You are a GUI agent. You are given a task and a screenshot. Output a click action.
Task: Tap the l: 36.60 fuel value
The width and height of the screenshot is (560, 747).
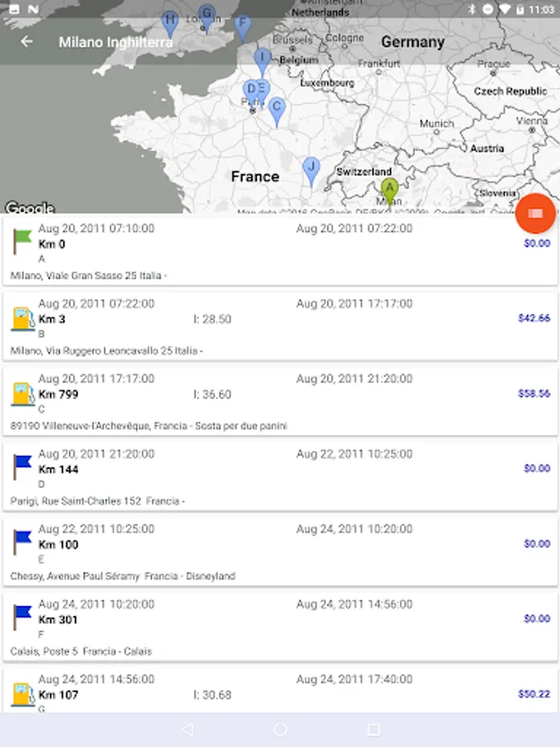212,394
